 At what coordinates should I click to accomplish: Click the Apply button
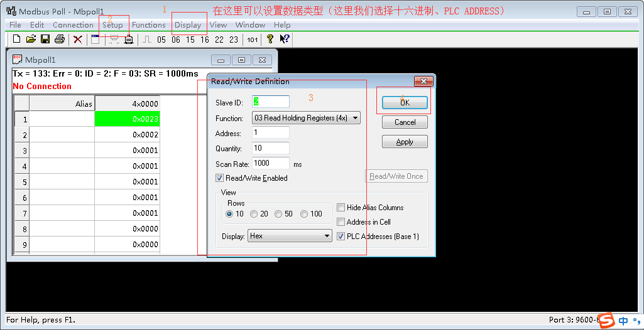[405, 142]
